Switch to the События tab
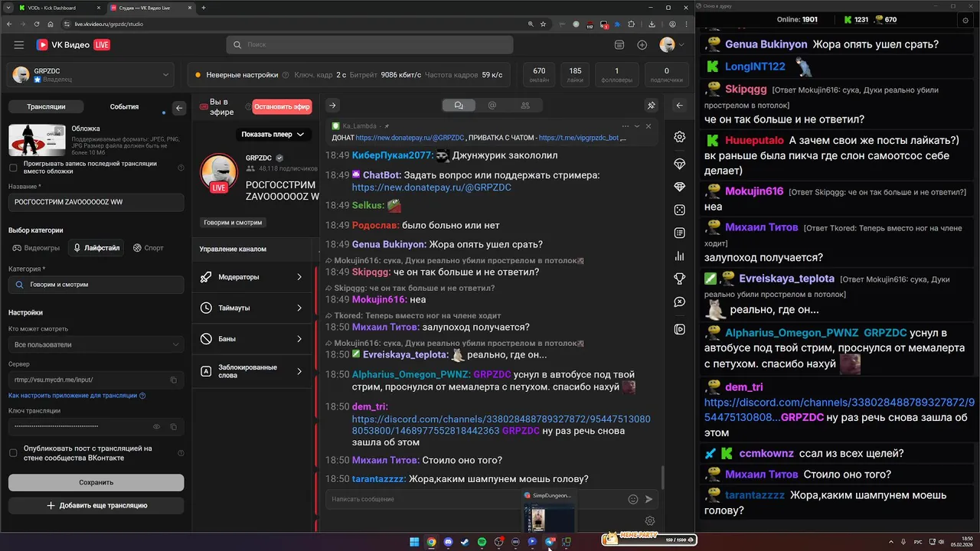The height and width of the screenshot is (551, 980). (124, 107)
